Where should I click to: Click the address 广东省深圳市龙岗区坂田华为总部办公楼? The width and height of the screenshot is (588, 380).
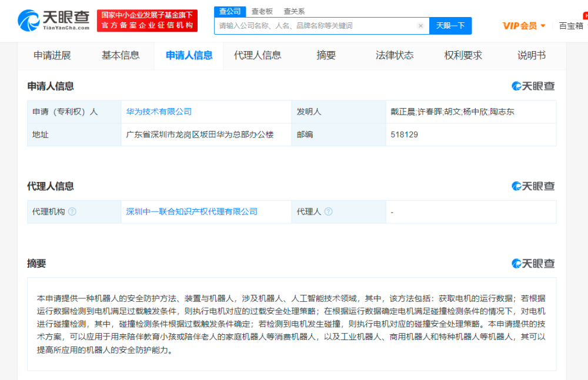pyautogui.click(x=200, y=134)
